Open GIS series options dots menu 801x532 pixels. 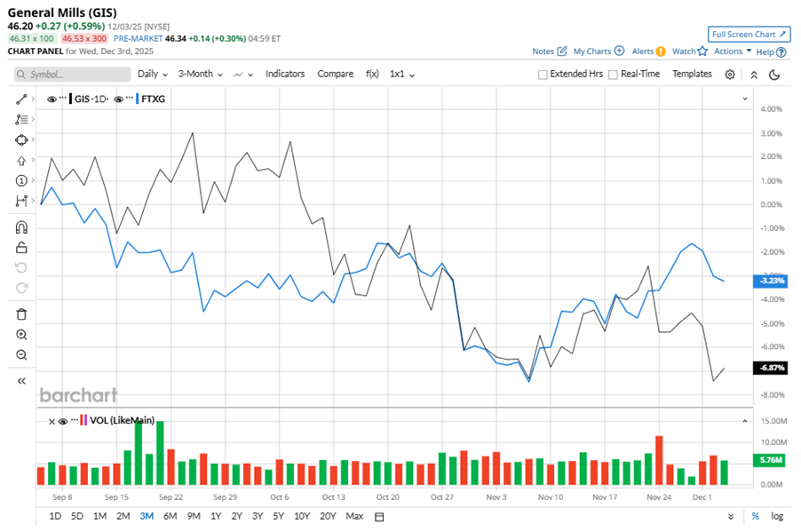[x=62, y=97]
